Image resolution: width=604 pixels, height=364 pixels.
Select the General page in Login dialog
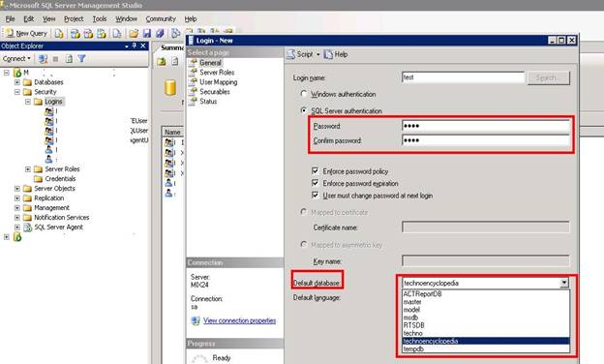[210, 62]
